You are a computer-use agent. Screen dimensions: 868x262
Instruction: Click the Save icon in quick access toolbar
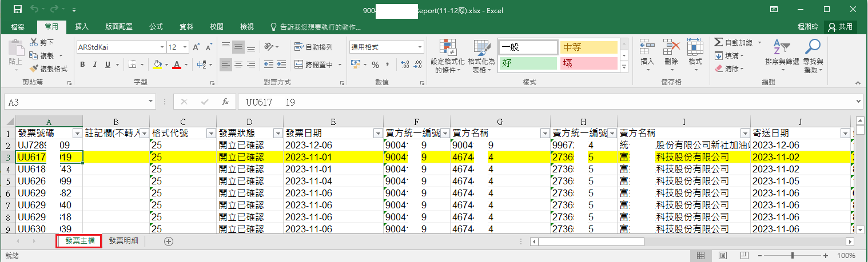pyautogui.click(x=18, y=10)
